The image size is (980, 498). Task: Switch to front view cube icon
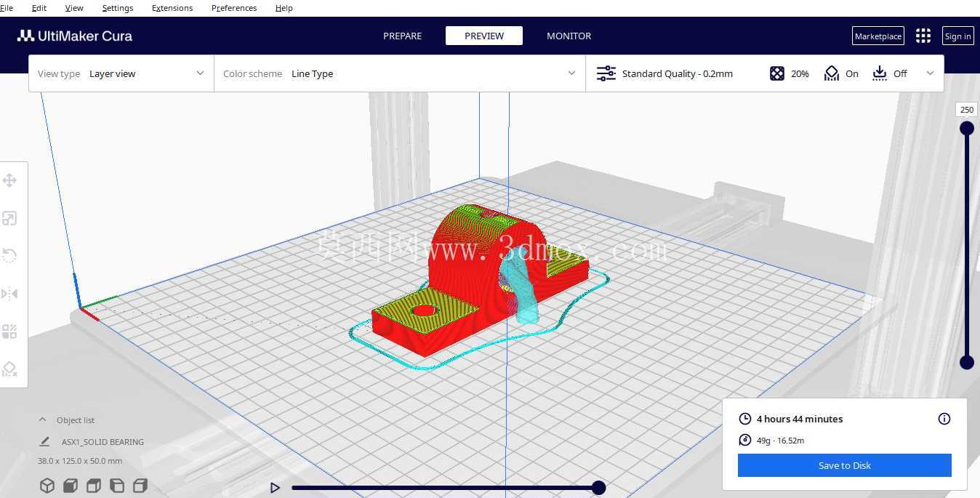[71, 486]
